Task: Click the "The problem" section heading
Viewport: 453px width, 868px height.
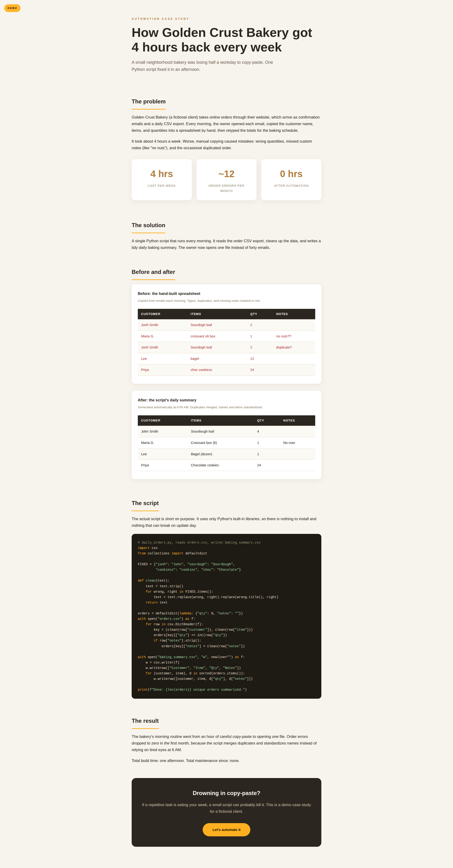Action: (x=149, y=102)
